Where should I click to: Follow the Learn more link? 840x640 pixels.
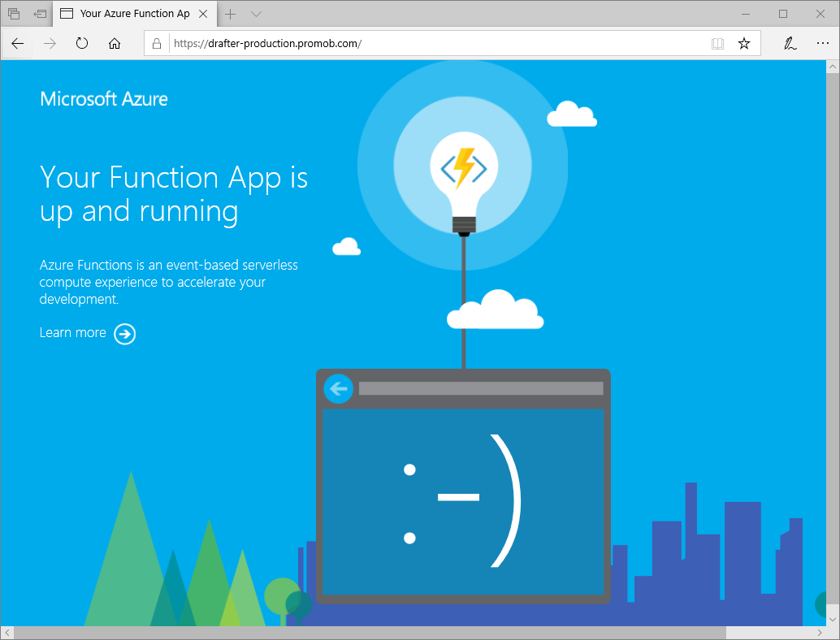pyautogui.click(x=73, y=332)
